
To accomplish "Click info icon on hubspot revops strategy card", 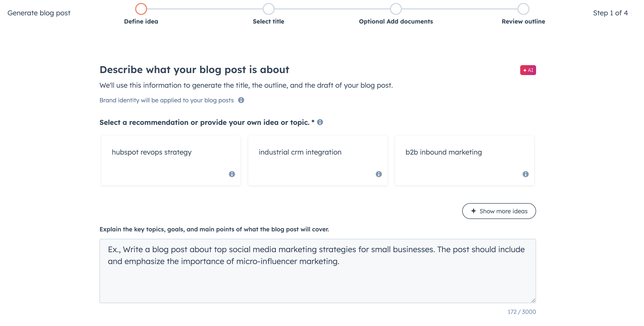I will 232,174.
